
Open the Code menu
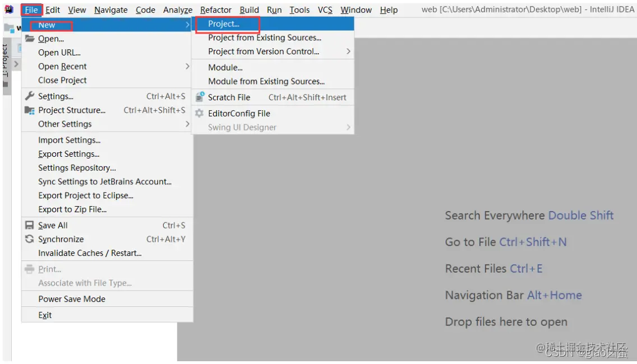point(145,10)
